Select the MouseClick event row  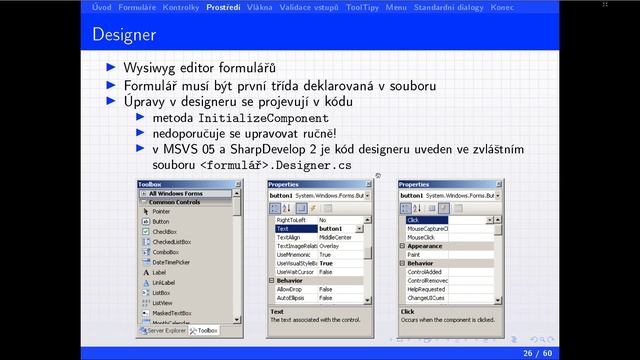pyautogui.click(x=450, y=237)
